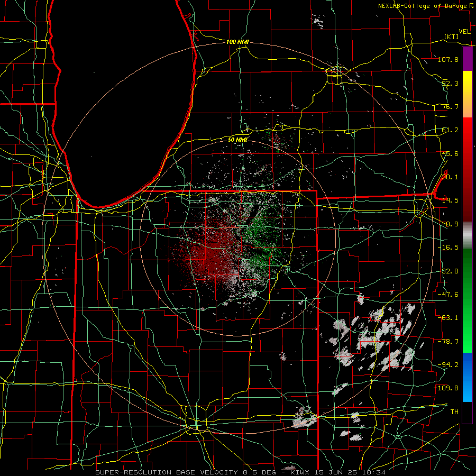The height and width of the screenshot is (476, 476).
Task: Select the -78.7 value on velocity scale
Action: (x=448, y=342)
